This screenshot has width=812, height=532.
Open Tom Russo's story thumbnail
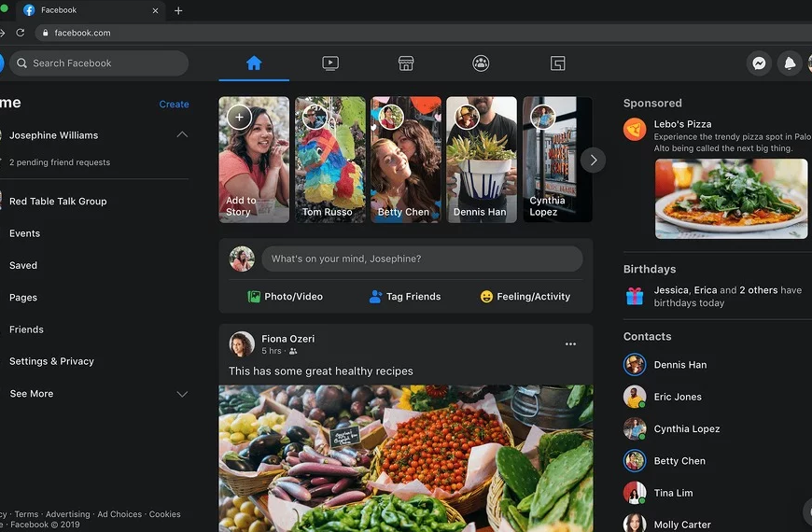pos(329,160)
